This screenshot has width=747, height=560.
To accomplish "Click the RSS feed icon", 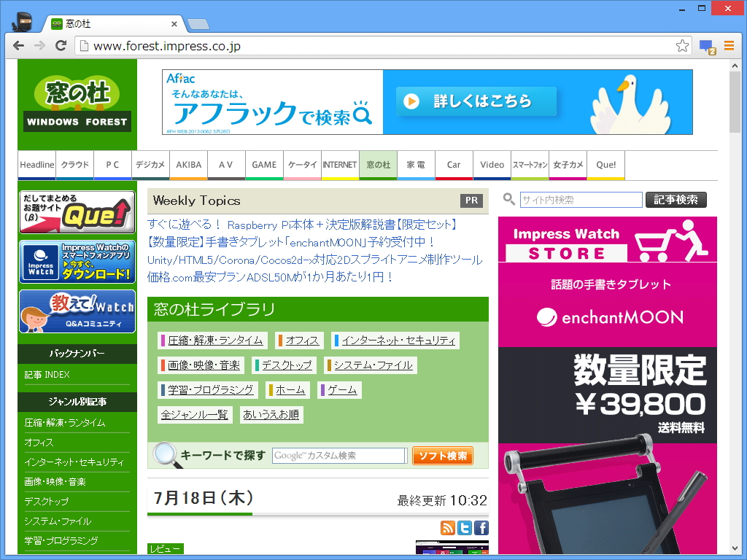I will click(447, 527).
